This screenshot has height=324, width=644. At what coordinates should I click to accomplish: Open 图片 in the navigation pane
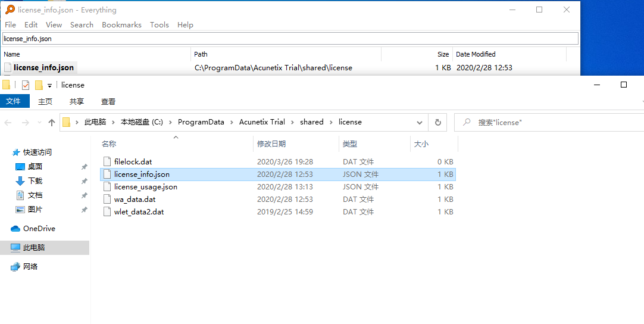point(35,209)
